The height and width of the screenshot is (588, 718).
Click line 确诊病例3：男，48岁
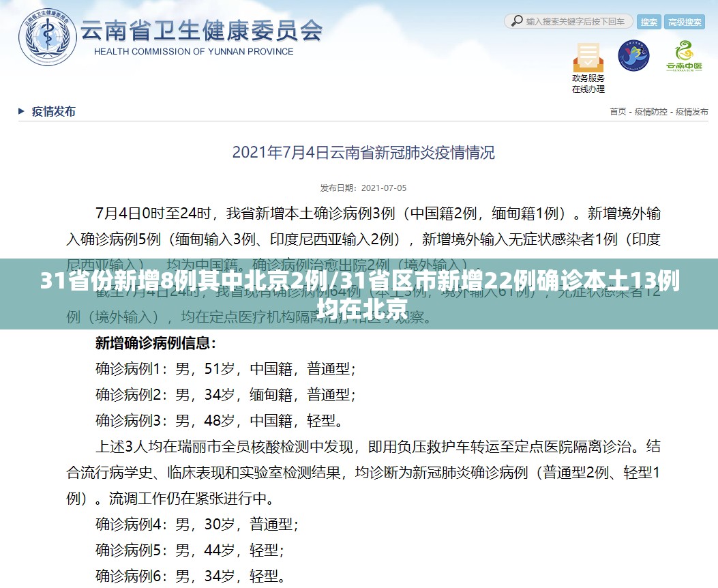pyautogui.click(x=220, y=420)
